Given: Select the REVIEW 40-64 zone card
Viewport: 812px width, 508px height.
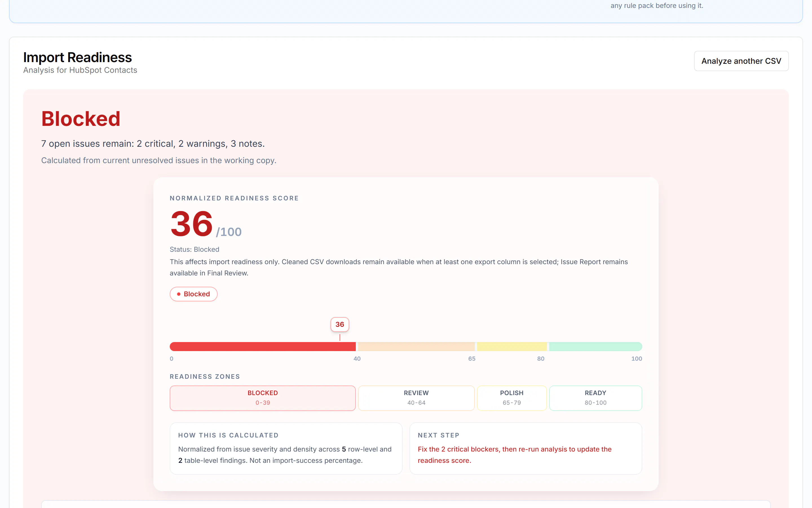Looking at the screenshot, I should click(x=416, y=398).
